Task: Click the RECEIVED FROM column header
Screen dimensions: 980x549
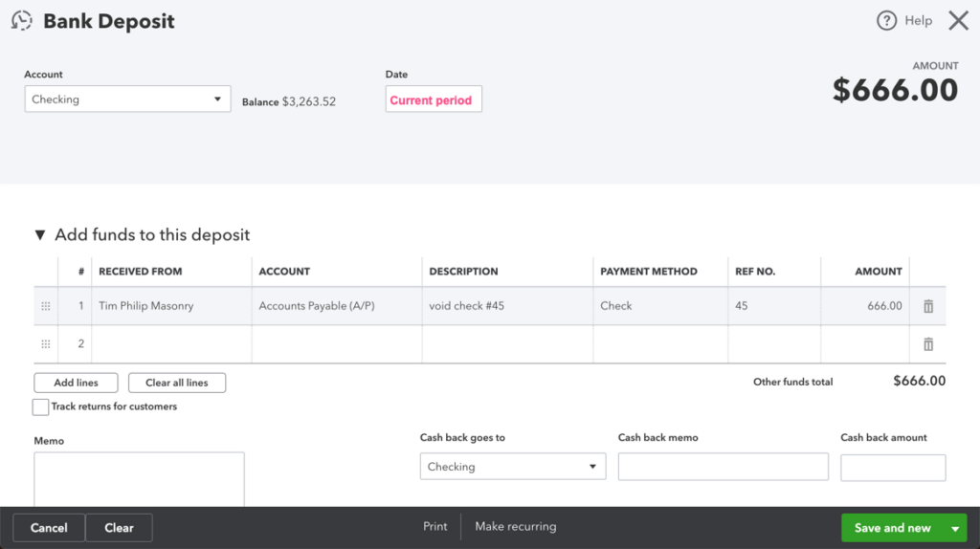Action: point(141,272)
